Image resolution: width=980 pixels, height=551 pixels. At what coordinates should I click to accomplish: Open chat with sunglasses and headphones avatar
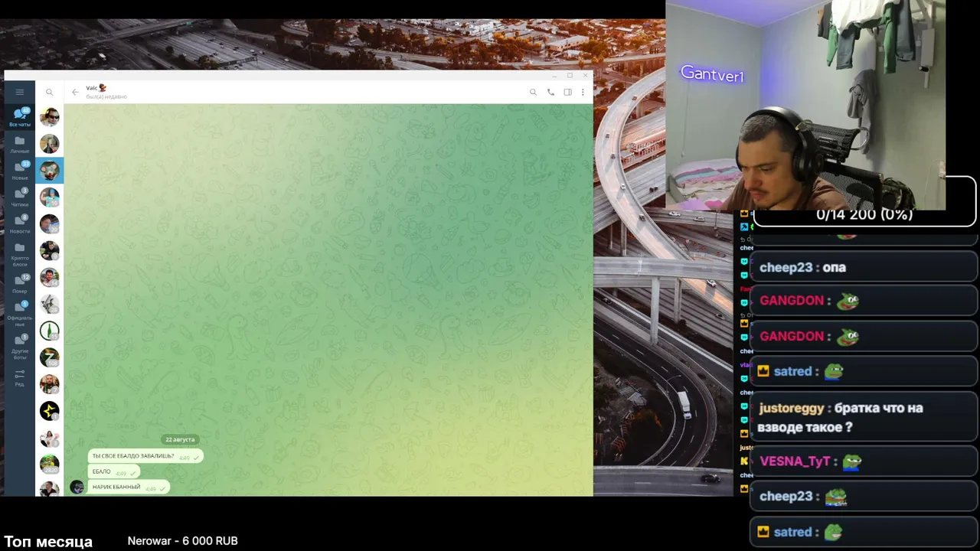50,117
